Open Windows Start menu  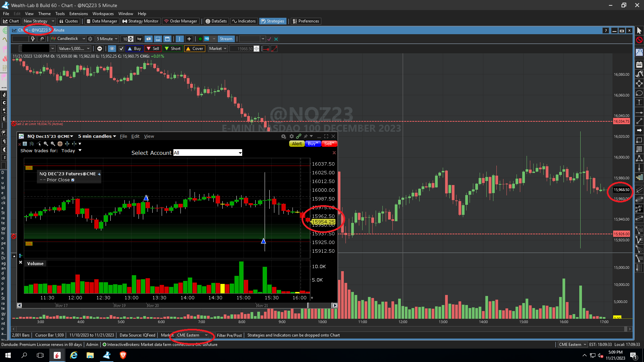click(x=8, y=355)
